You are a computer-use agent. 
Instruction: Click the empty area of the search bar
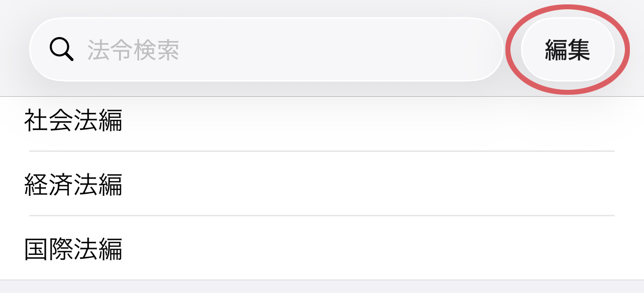click(342, 49)
